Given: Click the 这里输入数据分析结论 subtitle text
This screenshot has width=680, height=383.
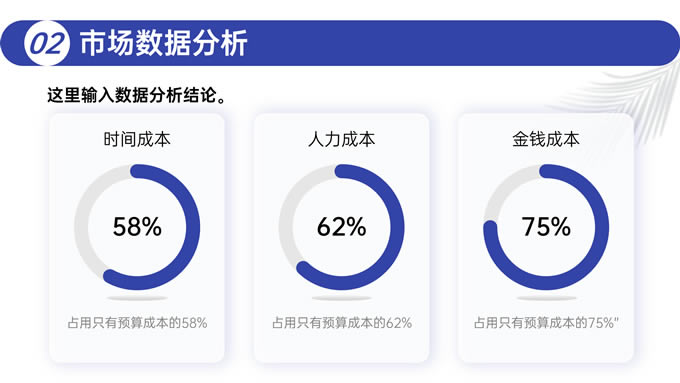Looking at the screenshot, I should coord(137,95).
